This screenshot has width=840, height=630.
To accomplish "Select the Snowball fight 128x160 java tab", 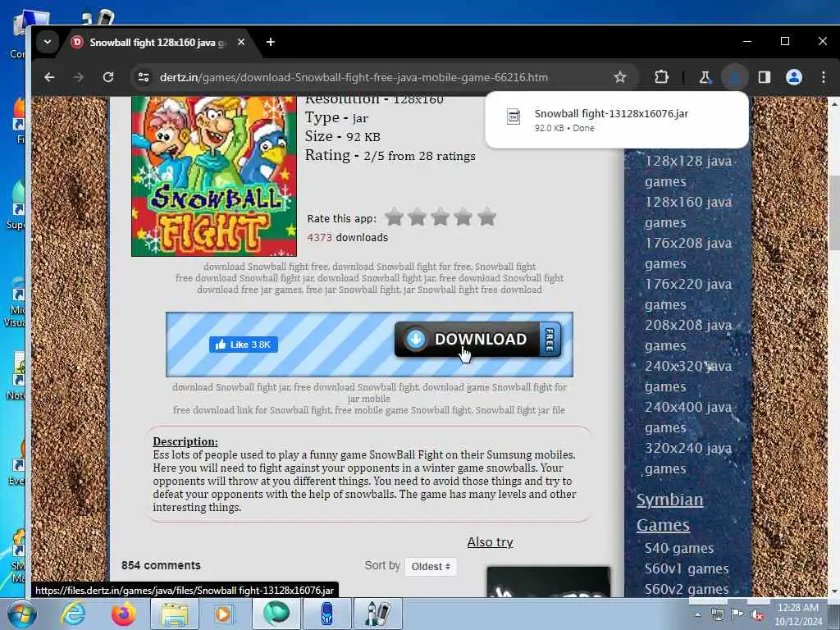I will (x=158, y=43).
